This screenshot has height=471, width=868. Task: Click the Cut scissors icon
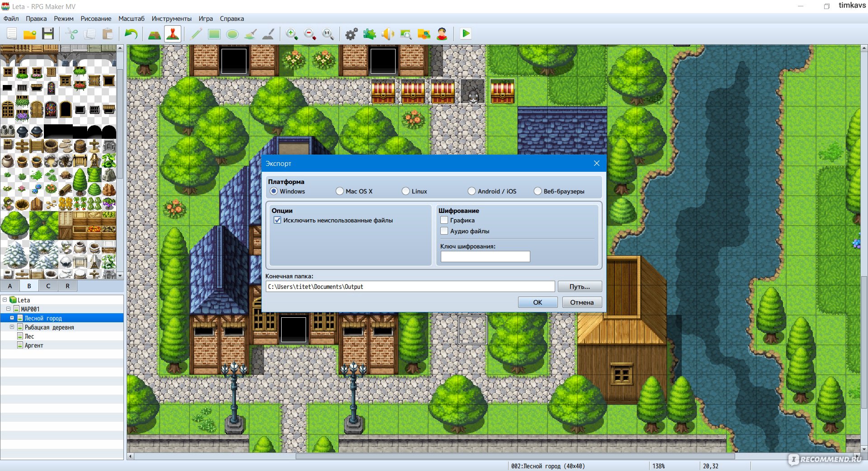[71, 34]
